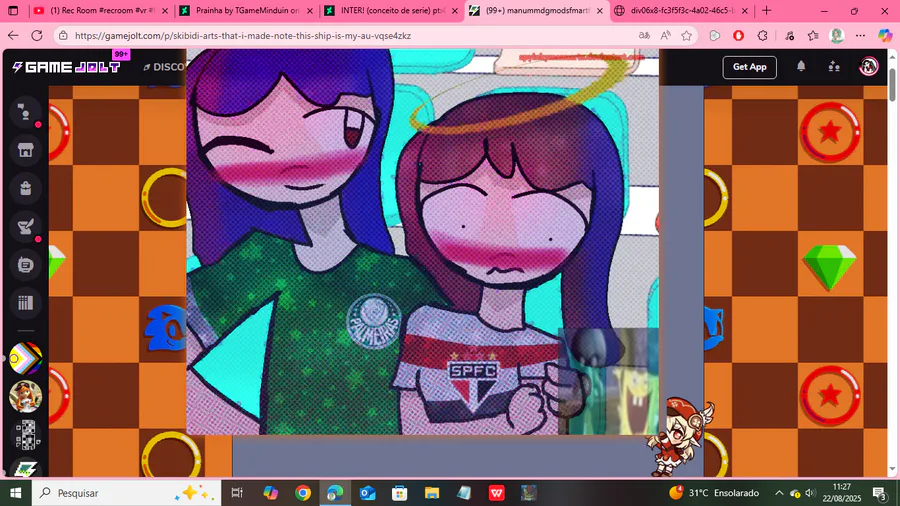The height and width of the screenshot is (506, 900).
Task: Open the library playlists icon in sidebar
Action: point(25,302)
